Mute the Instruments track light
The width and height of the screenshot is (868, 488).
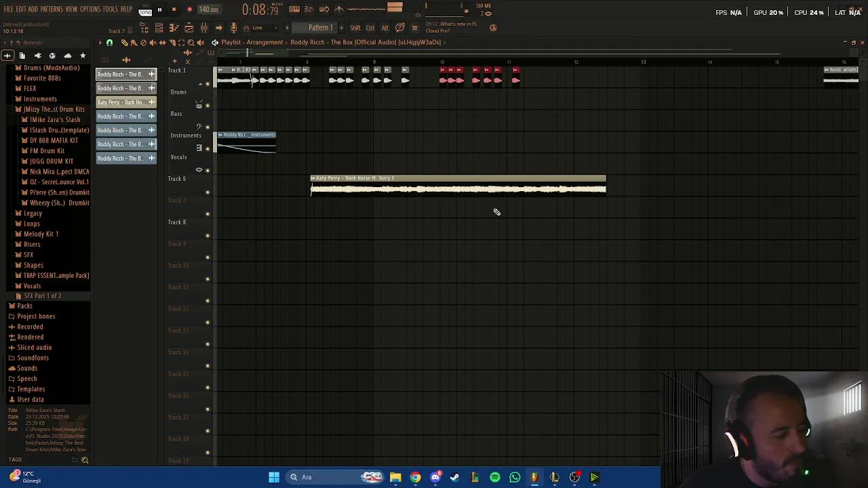208,149
